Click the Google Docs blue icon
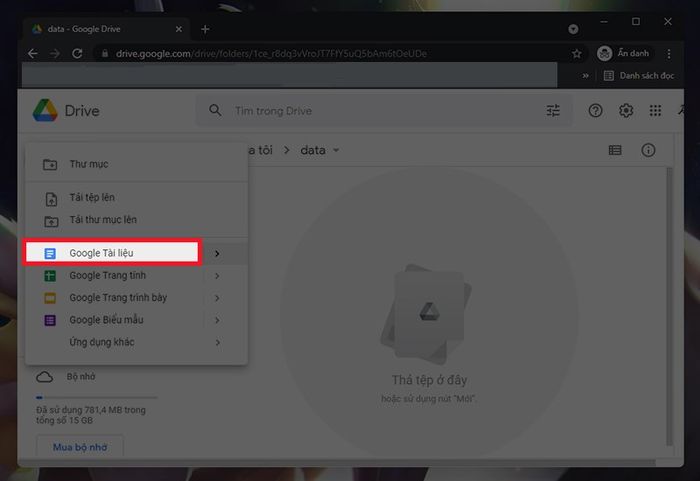This screenshot has height=481, width=700. click(x=50, y=253)
